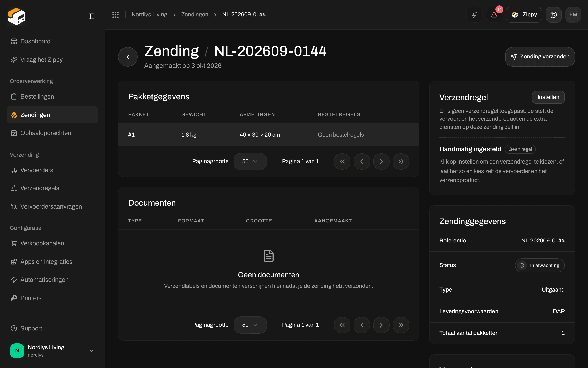
Task: Click the Nordlys Living green N avatar
Action: (x=17, y=351)
